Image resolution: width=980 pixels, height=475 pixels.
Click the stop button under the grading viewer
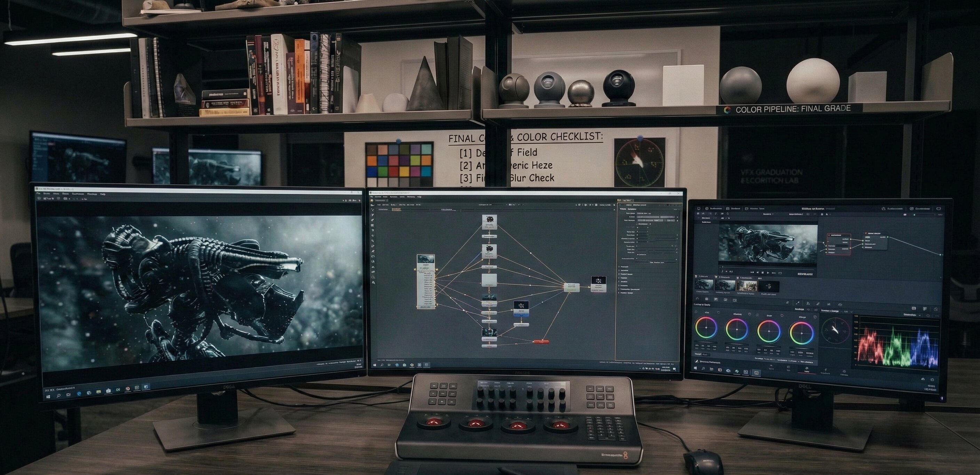tap(763, 273)
